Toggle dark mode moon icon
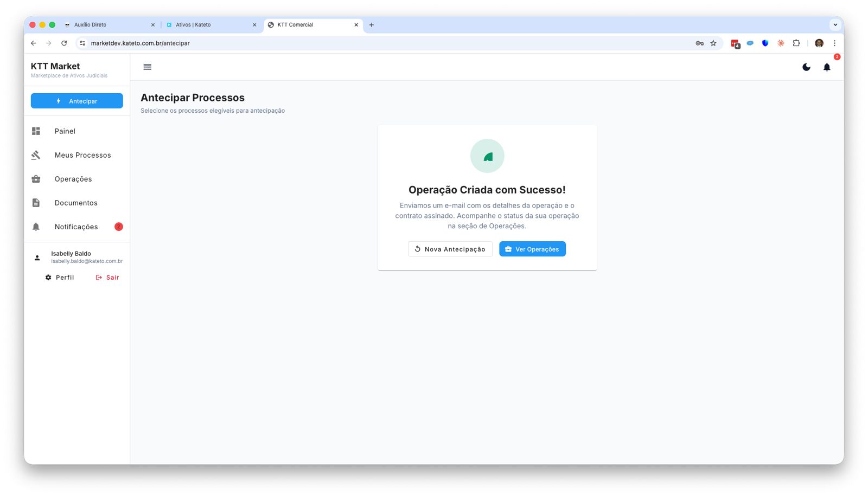Screen dimensions: 868x496 [x=806, y=67]
